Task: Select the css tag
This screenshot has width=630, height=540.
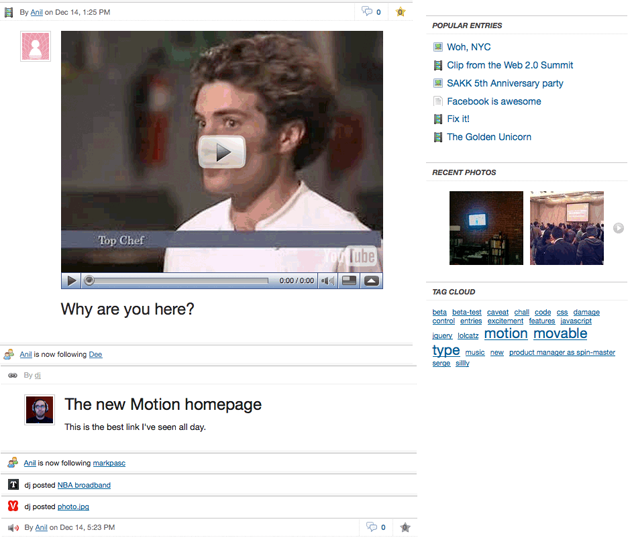Action: click(x=562, y=312)
